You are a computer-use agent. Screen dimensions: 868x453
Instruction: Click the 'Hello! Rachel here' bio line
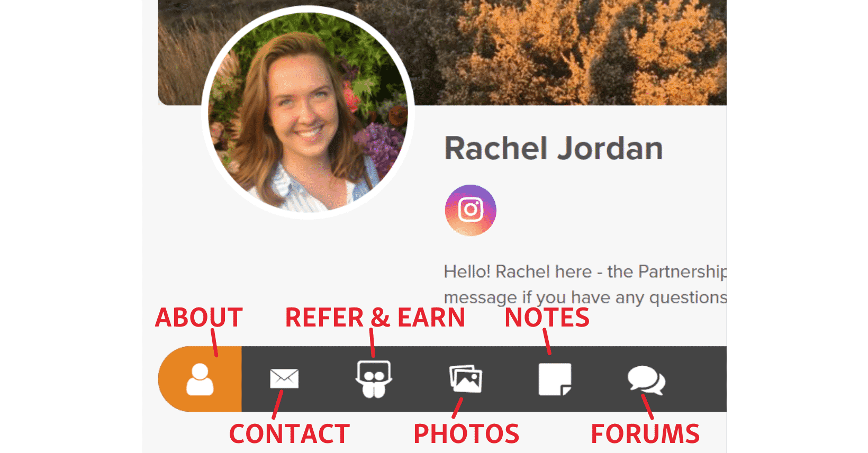coord(585,271)
